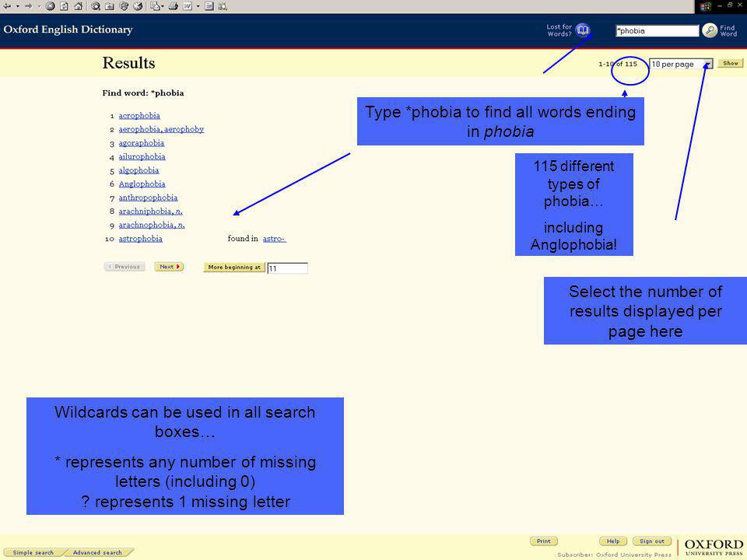Click the Find Word magnifier icon
Image resolution: width=747 pixels, height=560 pixels.
(710, 30)
